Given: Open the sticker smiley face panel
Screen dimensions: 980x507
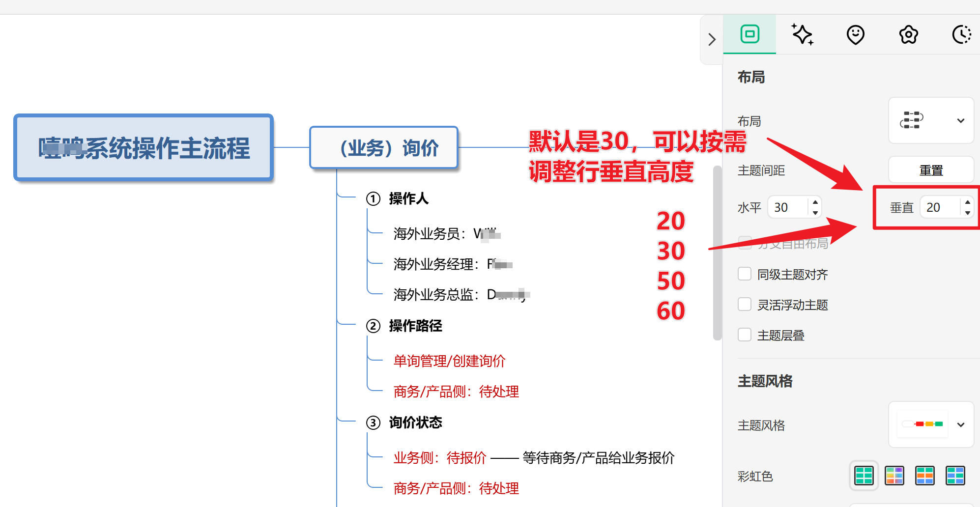Looking at the screenshot, I should click(x=856, y=34).
